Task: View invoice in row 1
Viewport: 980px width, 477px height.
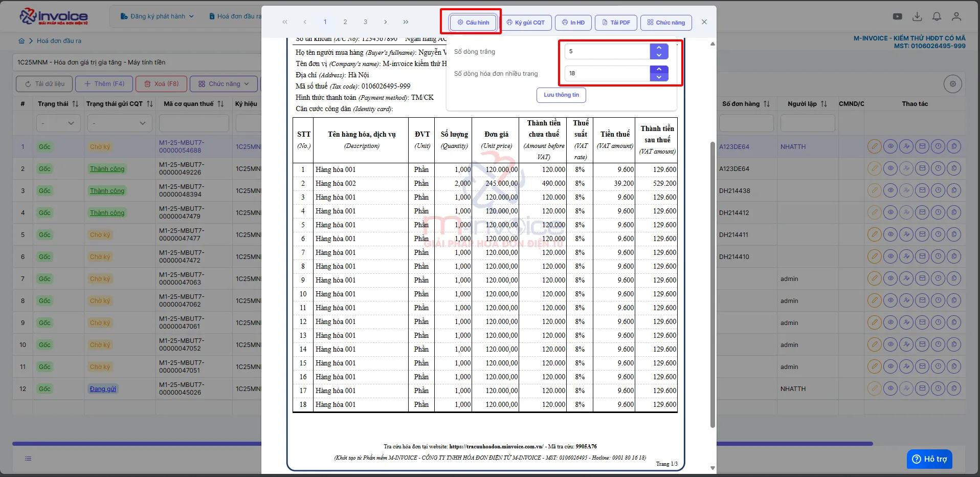Action: [x=890, y=146]
